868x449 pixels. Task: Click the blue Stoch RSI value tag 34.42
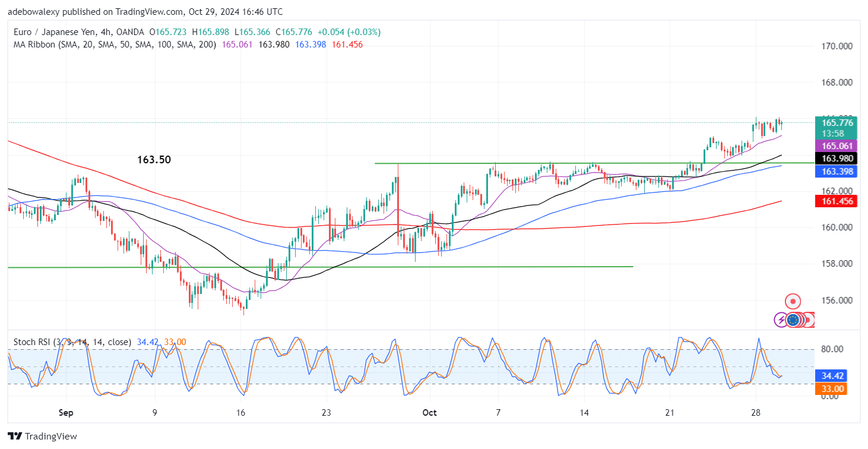(831, 376)
